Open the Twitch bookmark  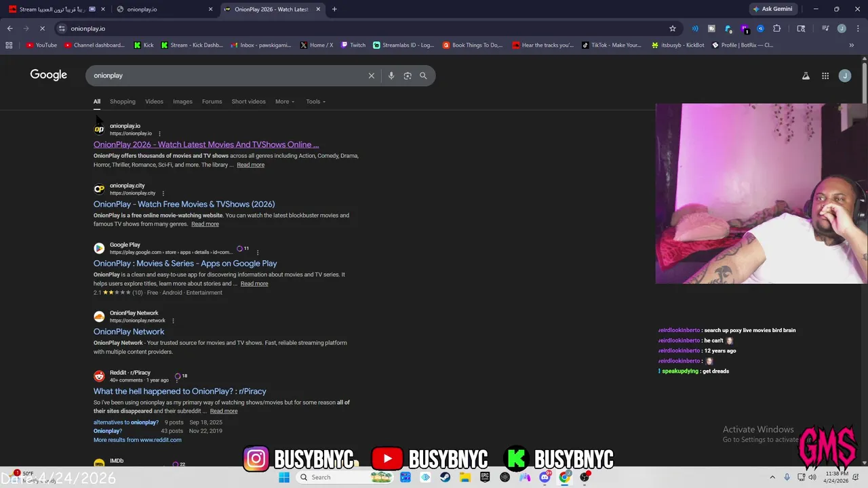(353, 45)
